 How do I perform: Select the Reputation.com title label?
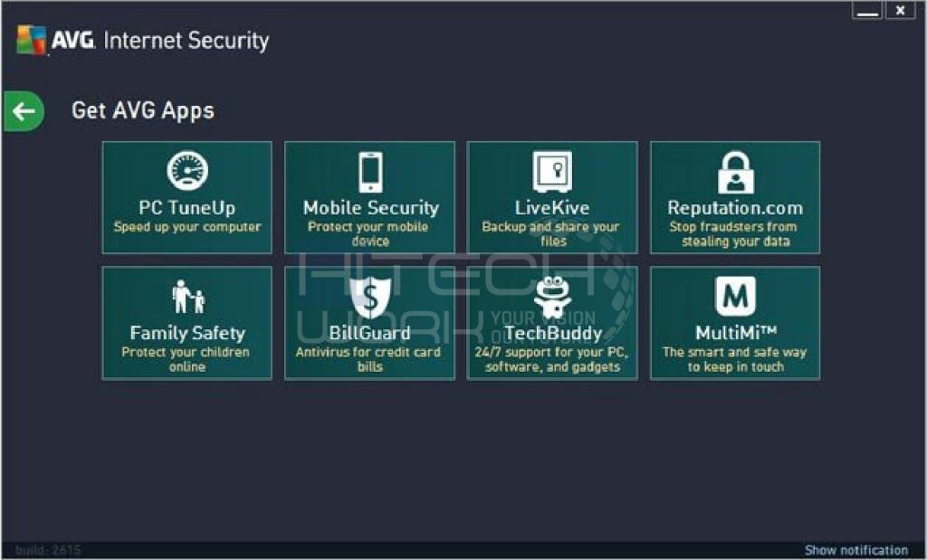click(735, 208)
